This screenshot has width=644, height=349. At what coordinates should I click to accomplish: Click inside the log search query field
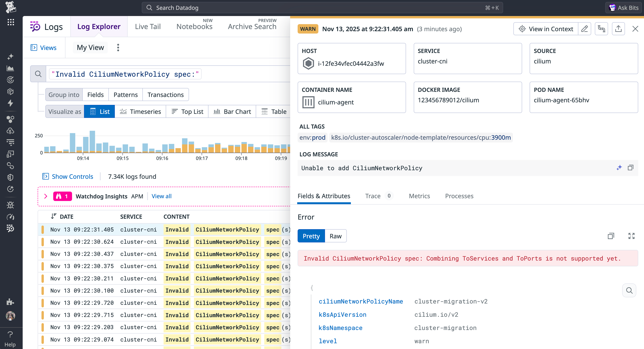(125, 74)
